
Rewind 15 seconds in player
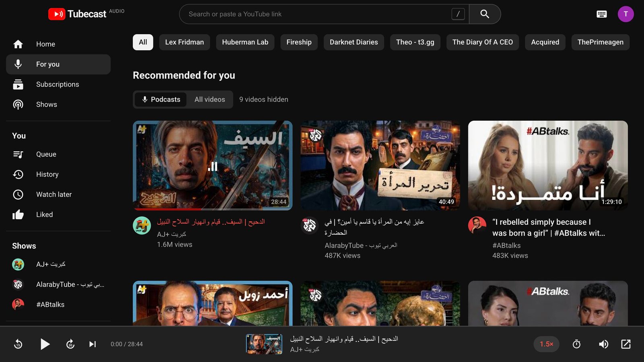[18, 344]
